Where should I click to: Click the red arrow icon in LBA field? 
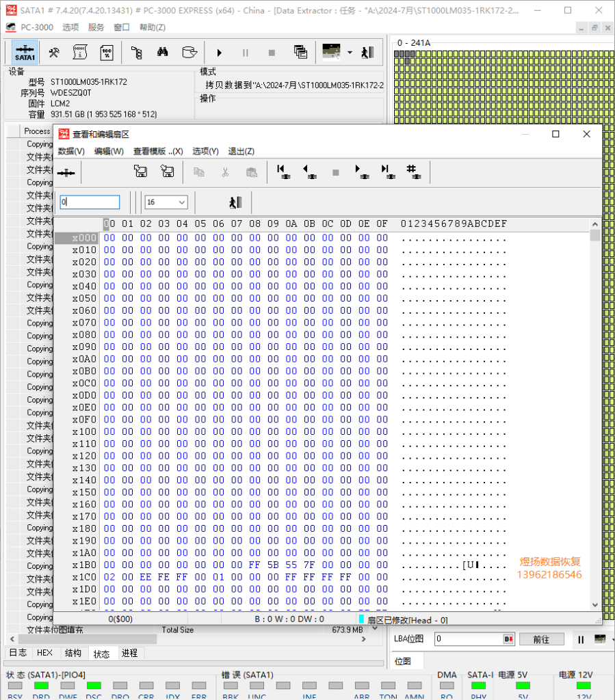(509, 639)
